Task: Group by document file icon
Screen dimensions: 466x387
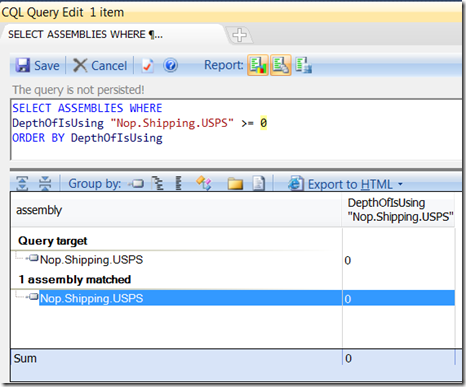Action: point(259,183)
